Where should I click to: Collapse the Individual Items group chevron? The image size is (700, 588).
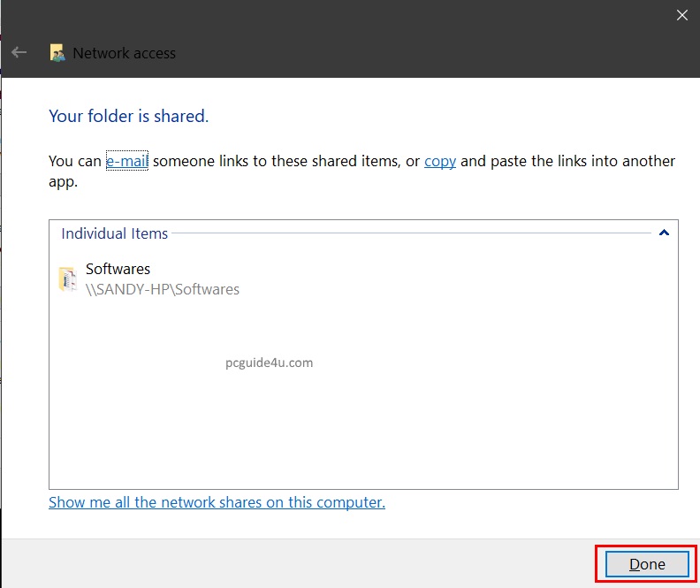click(664, 233)
